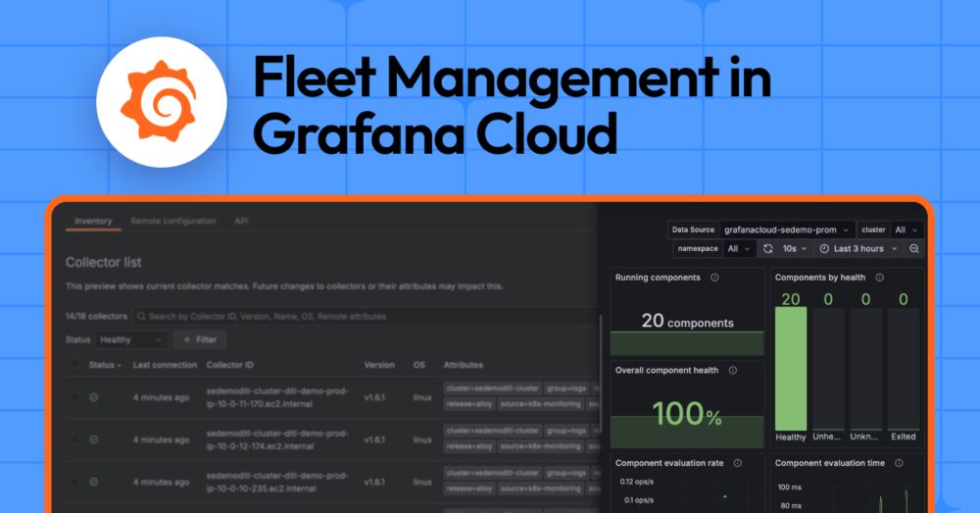Click healthy status icon of ip-10-0-12-174 row
This screenshot has height=513, width=980.
[94, 439]
